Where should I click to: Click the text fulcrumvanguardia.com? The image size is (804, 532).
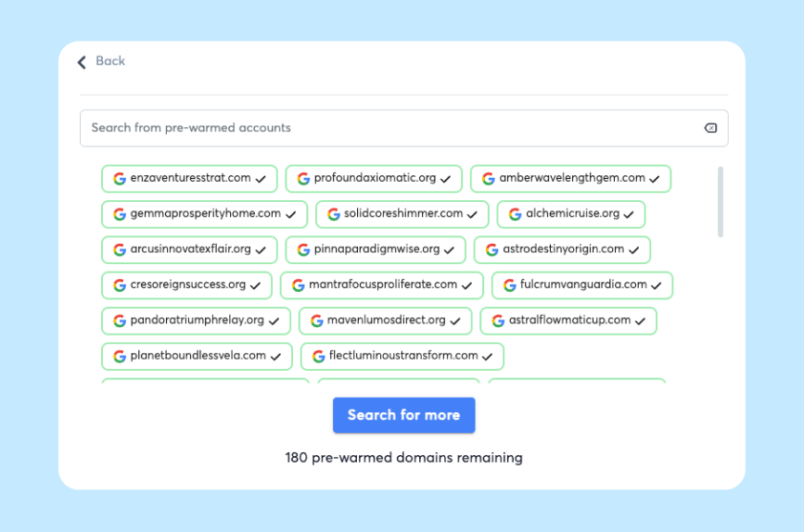583,285
